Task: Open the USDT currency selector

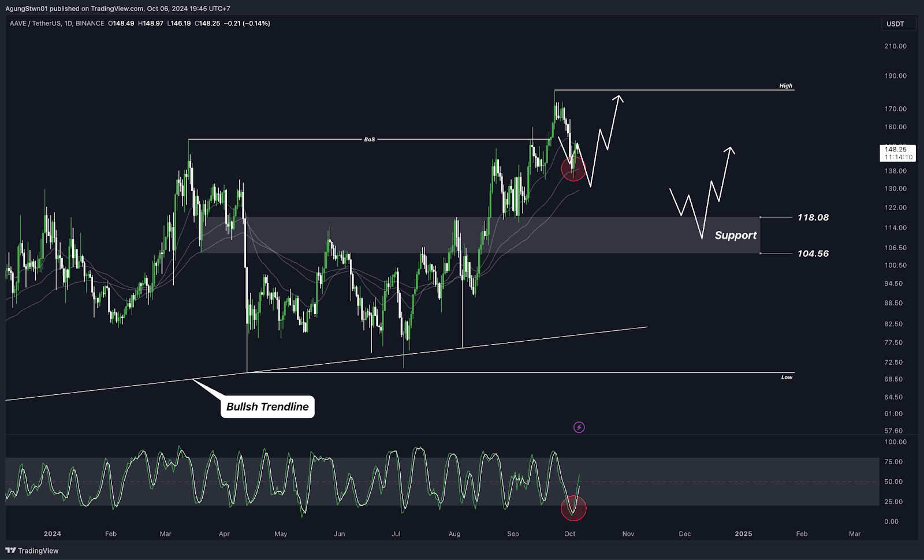Action: click(x=899, y=24)
